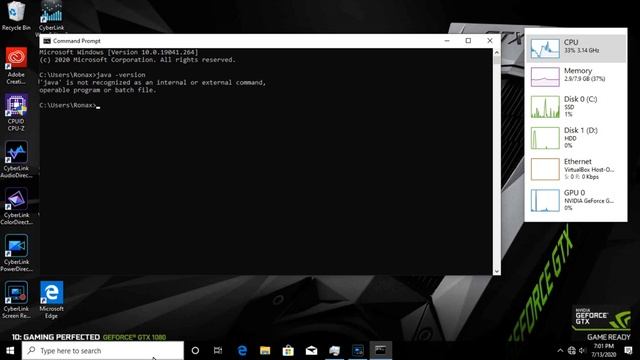This screenshot has width=640, height=360.
Task: Select the Disk 1 (D:) entry
Action: coord(576,138)
